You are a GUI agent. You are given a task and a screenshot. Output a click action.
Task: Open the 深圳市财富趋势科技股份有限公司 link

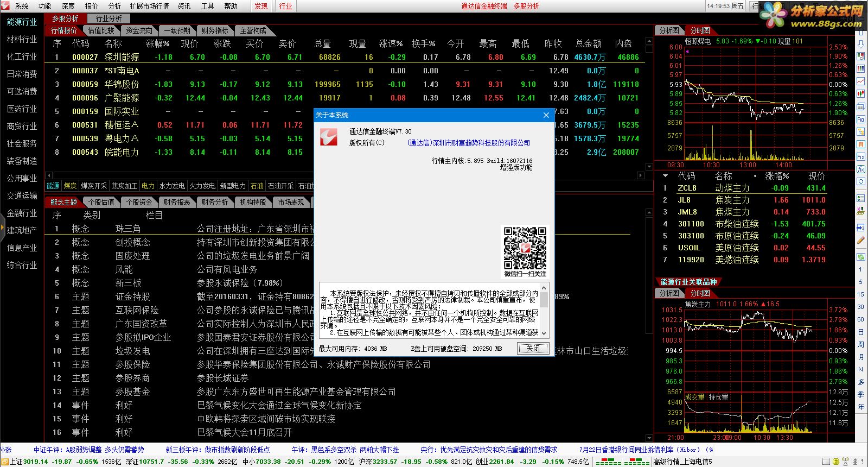pos(469,143)
